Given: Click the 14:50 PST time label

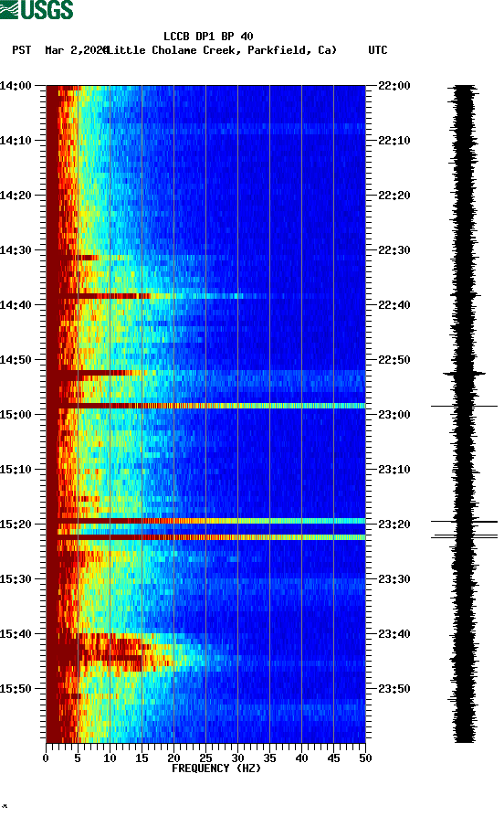Looking at the screenshot, I should tap(16, 360).
